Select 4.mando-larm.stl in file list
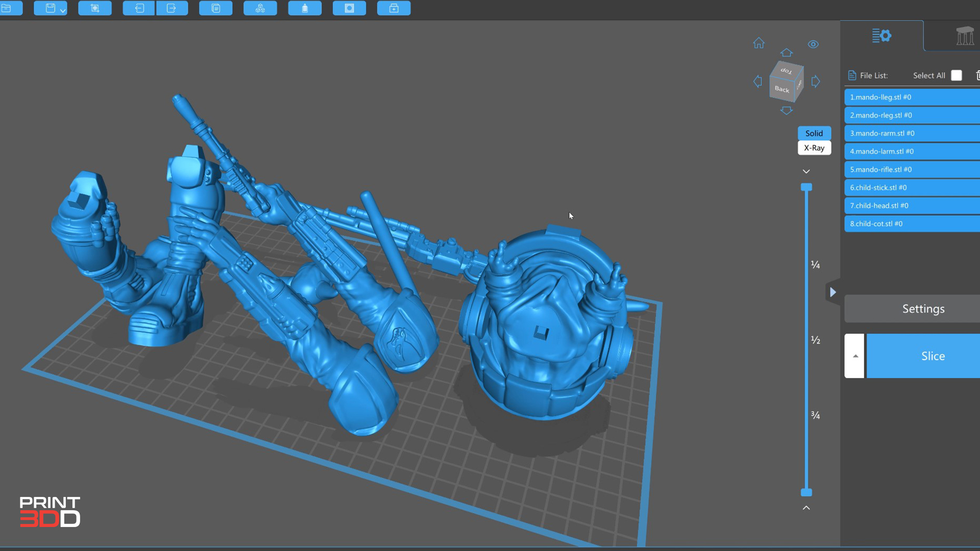This screenshot has height=551, width=980. pos(912,152)
